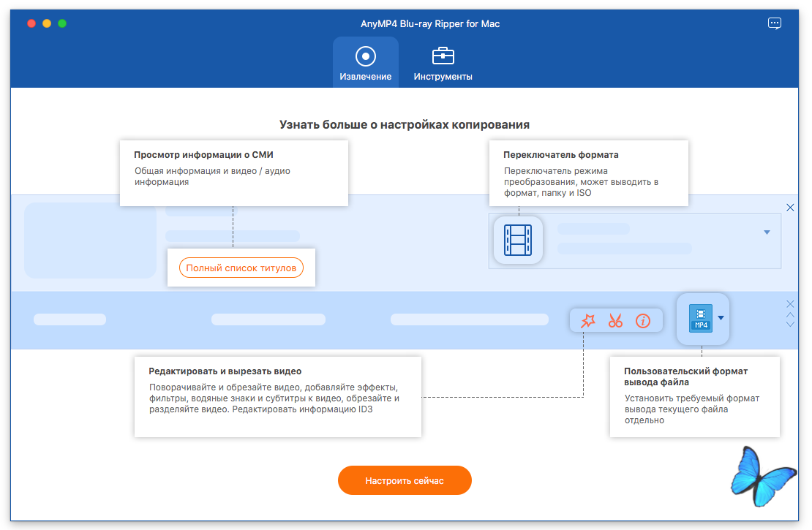812x530 pixels.
Task: Open the orange info circle icon
Action: (x=643, y=320)
